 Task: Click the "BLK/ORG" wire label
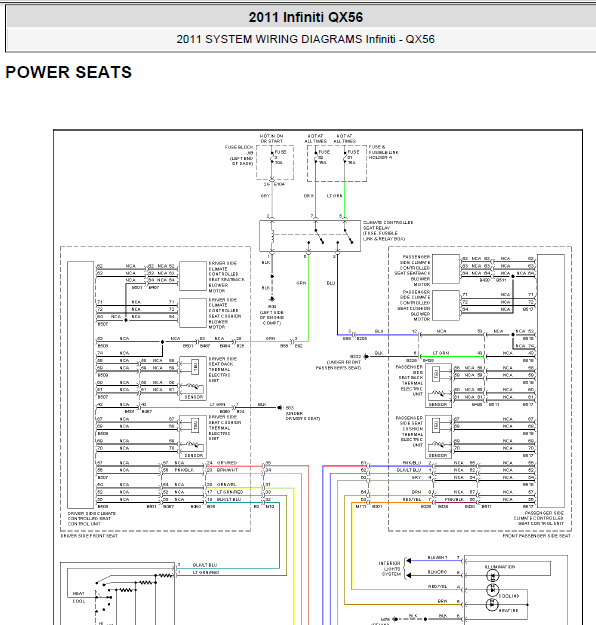click(x=437, y=572)
